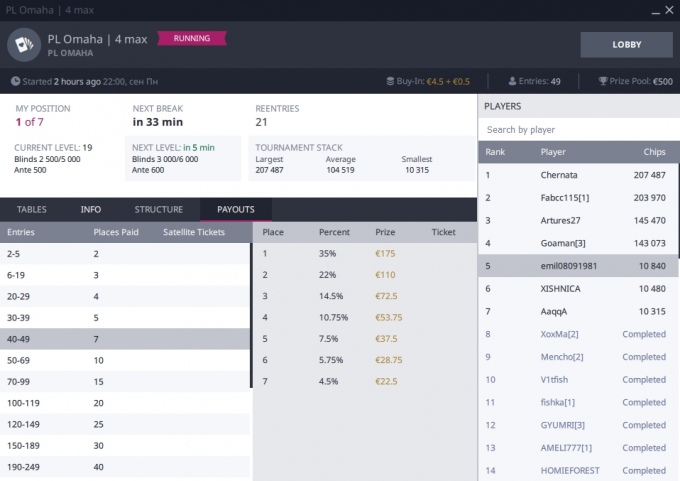Screen dimensions: 680x481
Task: Sort players by Chips column header
Action: pos(654,152)
